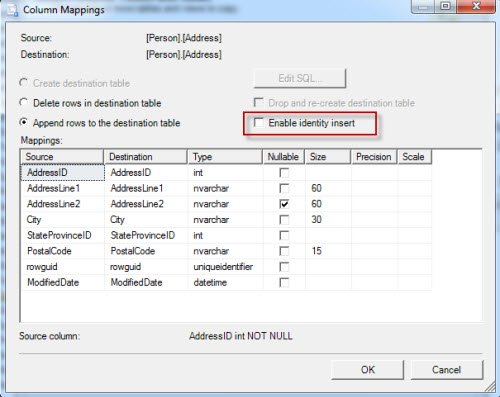The width and height of the screenshot is (500, 397).
Task: Select the ModifiedDate source cell
Action: [x=63, y=282]
